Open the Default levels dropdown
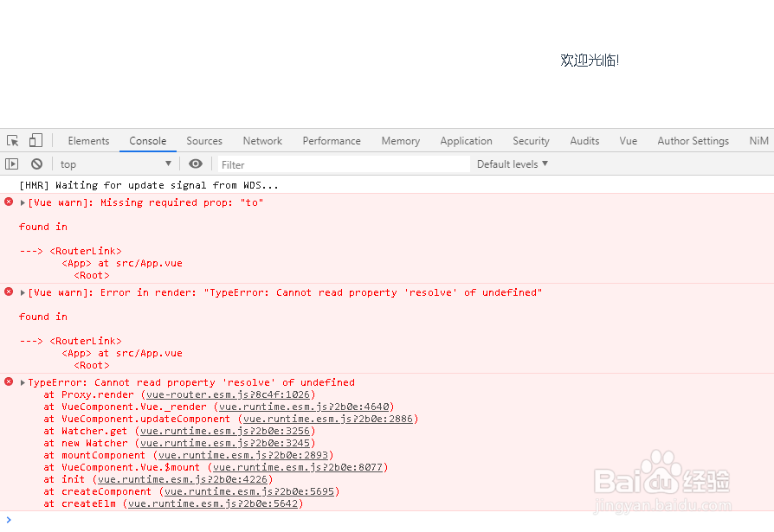This screenshot has height=532, width=774. click(512, 164)
